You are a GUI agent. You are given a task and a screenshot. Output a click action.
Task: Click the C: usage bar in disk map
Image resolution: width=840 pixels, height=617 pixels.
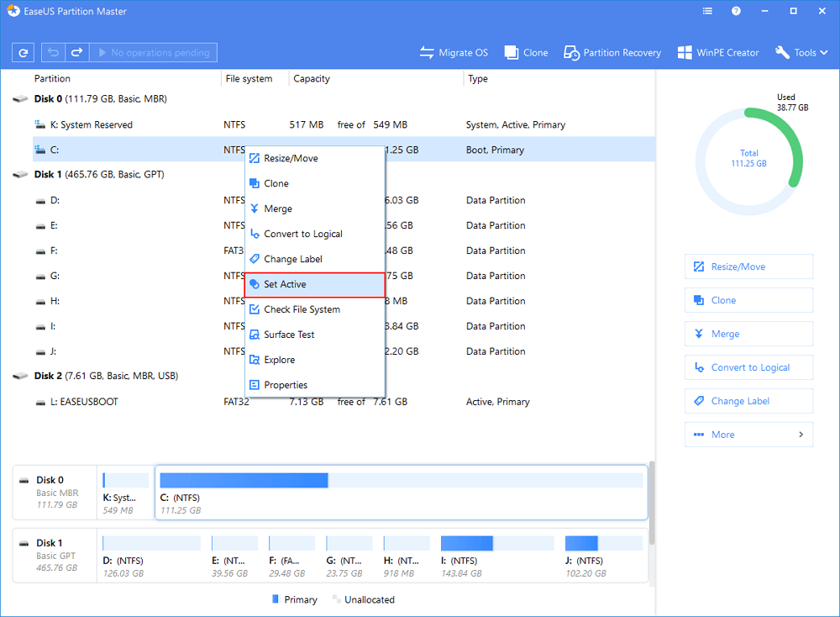point(402,480)
